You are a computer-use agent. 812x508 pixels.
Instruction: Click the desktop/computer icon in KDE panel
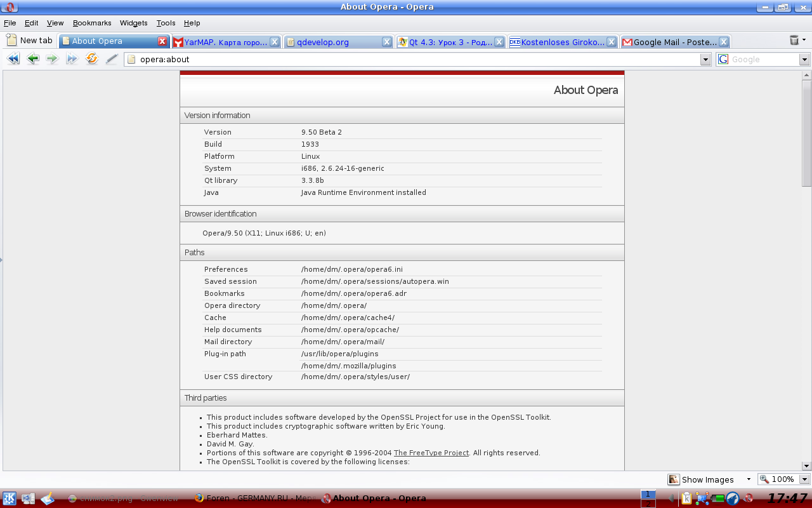tap(29, 498)
